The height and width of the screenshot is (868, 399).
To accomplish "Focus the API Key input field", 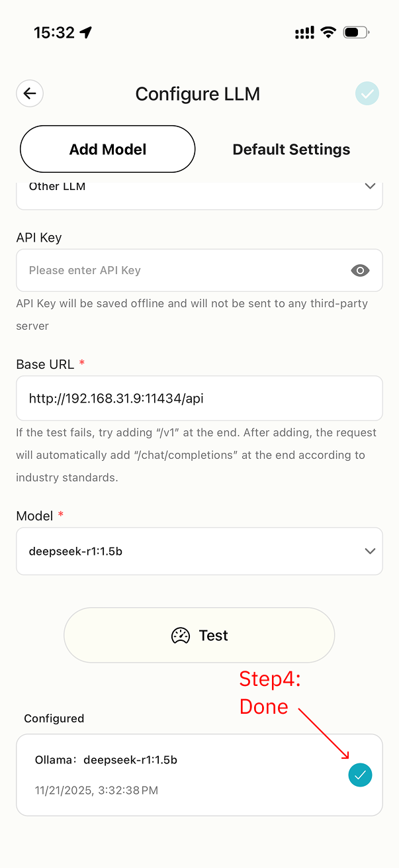I will click(x=185, y=270).
